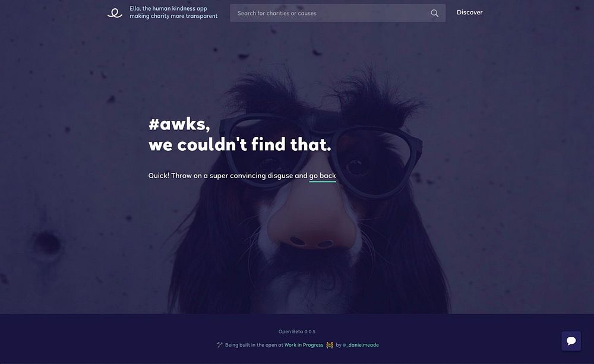Click the Ella looped logo icon
The height and width of the screenshot is (364, 594).
pos(115,13)
